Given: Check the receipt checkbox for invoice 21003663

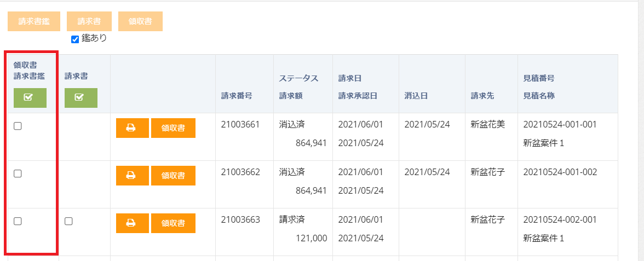Looking at the screenshot, I should click(x=18, y=221).
